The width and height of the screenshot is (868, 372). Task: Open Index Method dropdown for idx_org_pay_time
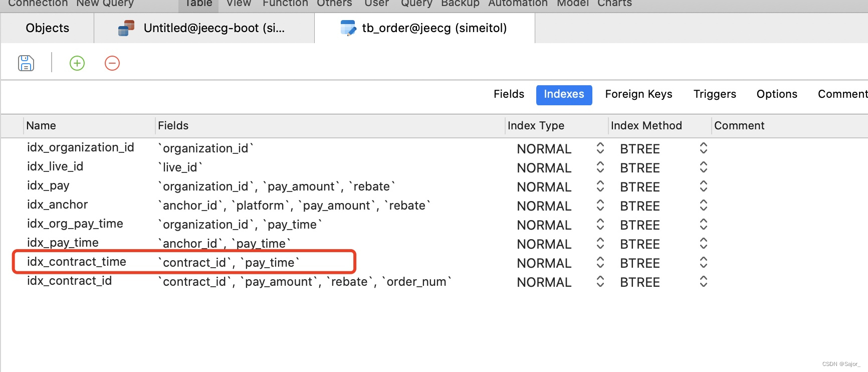pyautogui.click(x=704, y=225)
